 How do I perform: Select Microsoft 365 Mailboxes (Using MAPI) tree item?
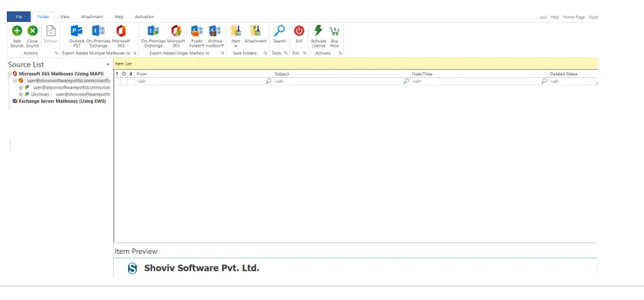coord(61,74)
